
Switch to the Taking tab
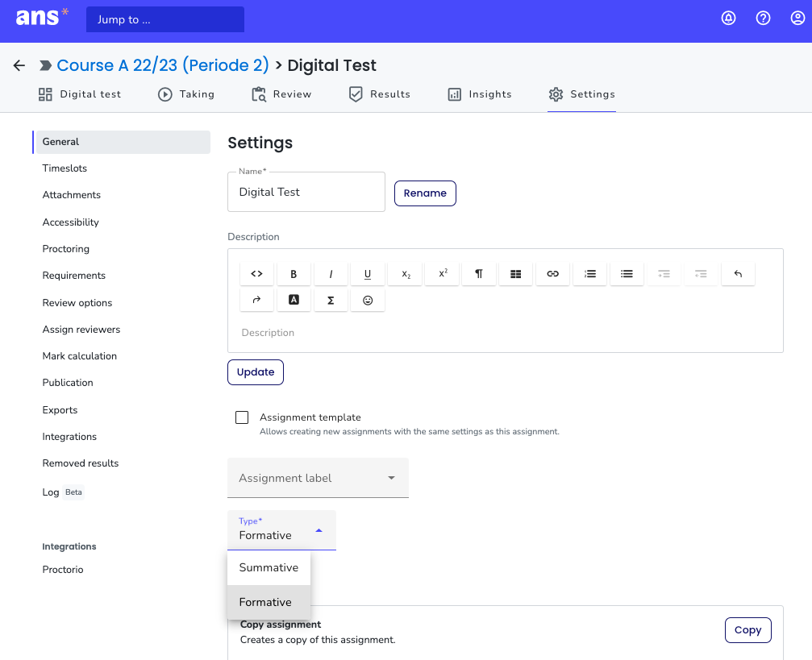186,94
